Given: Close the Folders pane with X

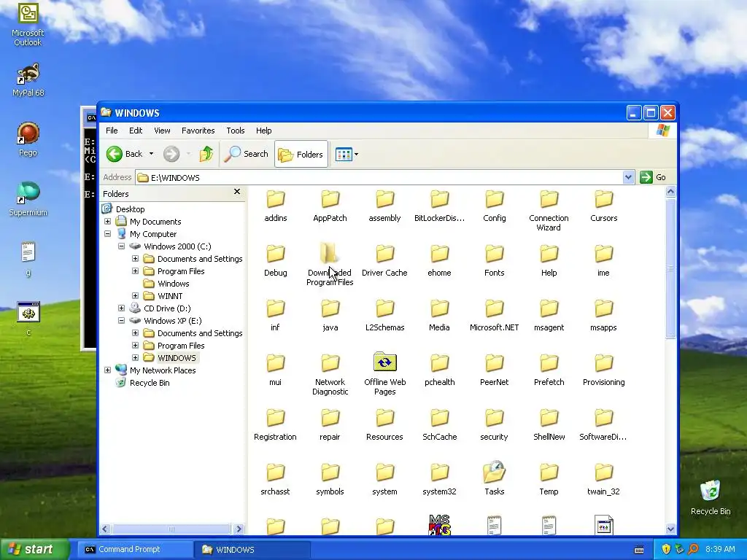Looking at the screenshot, I should pos(237,192).
